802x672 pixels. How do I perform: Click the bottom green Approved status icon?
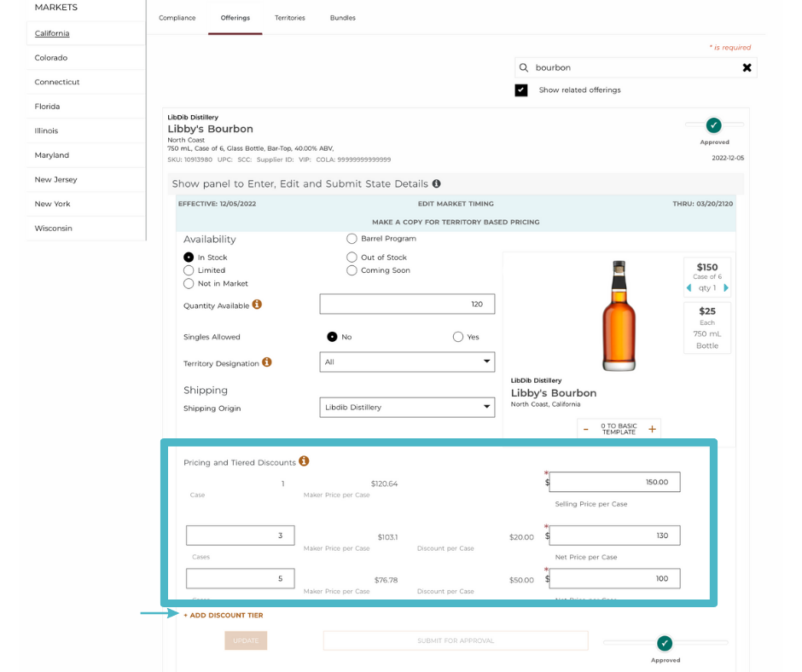[665, 643]
